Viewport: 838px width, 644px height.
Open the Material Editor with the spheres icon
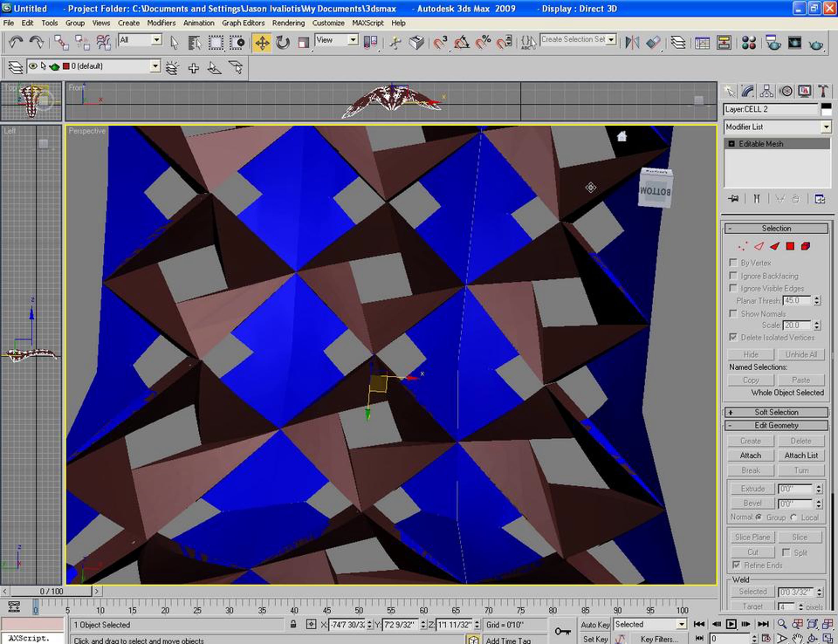tap(748, 43)
